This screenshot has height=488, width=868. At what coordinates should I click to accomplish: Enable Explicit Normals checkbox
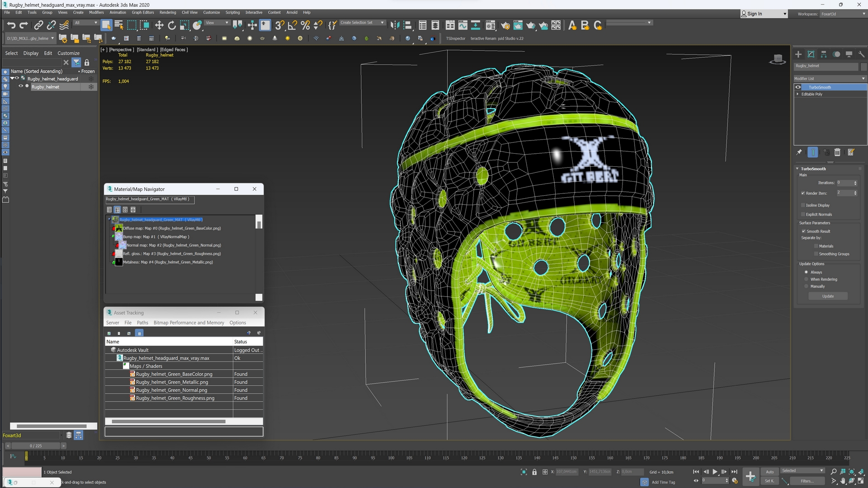point(803,214)
